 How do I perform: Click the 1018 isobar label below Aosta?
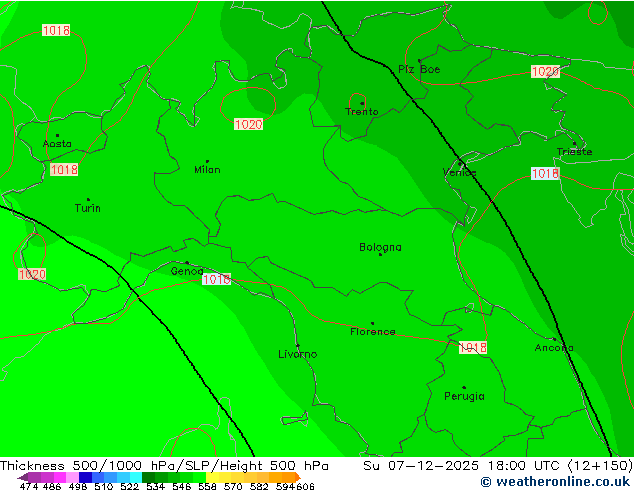(x=64, y=169)
